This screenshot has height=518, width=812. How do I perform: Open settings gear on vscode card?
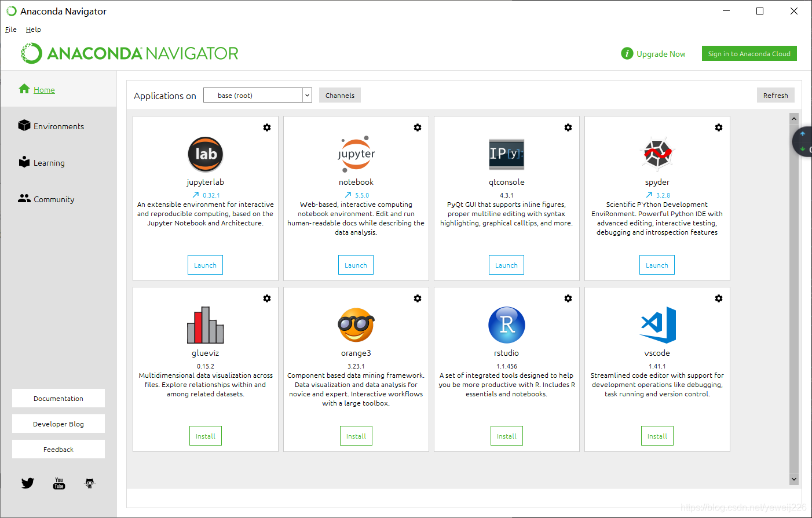719,298
